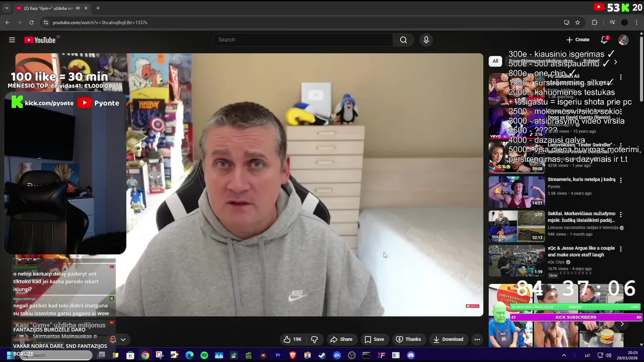644x362 pixels.
Task: Open the LIT keyboard language indicator
Action: pos(587,355)
